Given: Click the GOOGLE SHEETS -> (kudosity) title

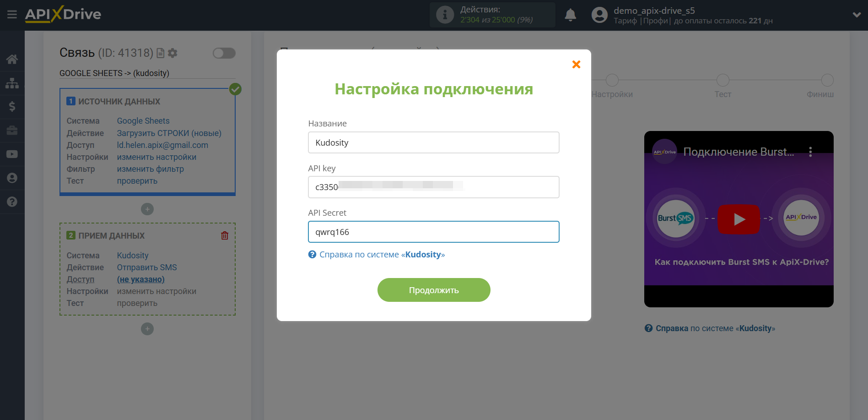Looking at the screenshot, I should pos(114,73).
